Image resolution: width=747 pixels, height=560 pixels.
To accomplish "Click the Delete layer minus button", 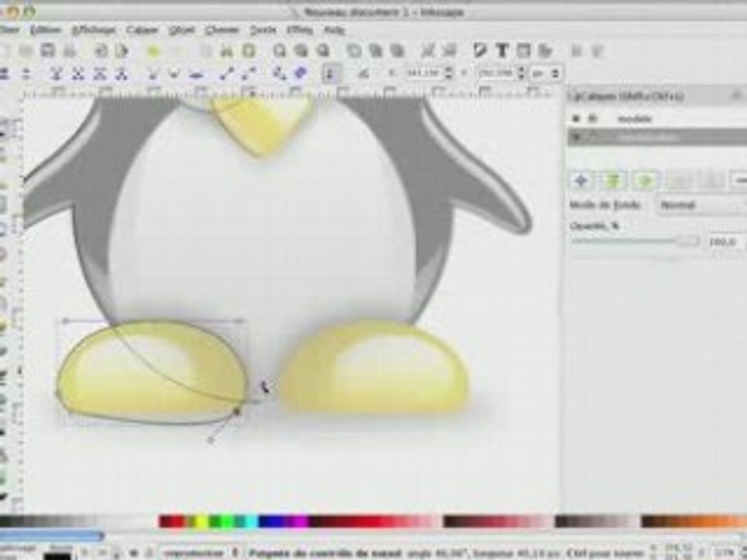I will pos(740,180).
